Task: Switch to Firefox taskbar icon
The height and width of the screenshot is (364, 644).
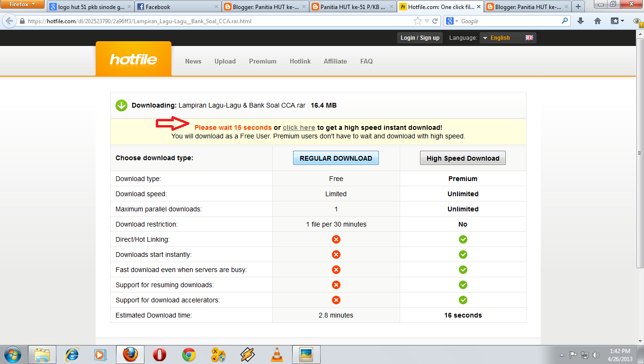Action: point(130,355)
